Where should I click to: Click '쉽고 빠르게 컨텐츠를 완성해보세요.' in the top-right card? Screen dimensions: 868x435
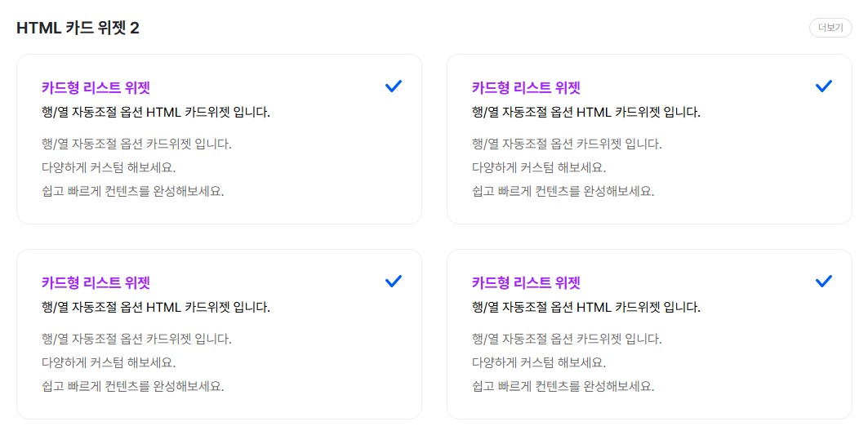click(563, 192)
